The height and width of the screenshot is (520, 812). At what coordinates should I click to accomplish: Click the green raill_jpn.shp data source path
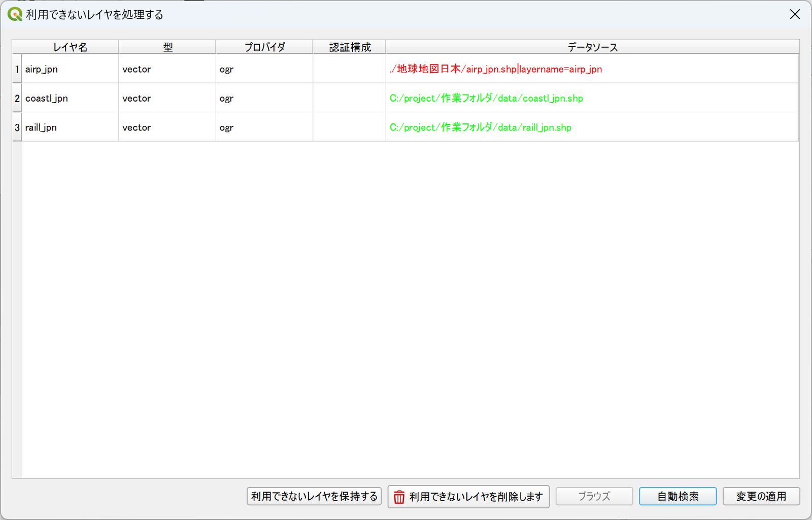[481, 127]
